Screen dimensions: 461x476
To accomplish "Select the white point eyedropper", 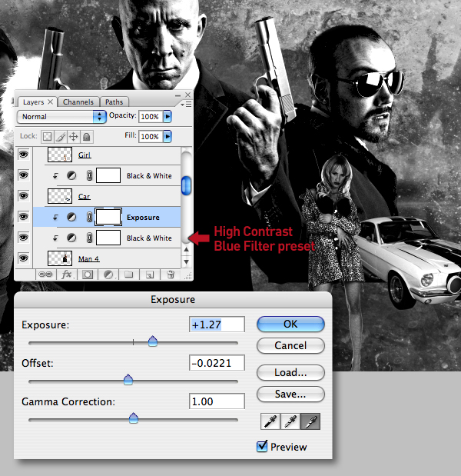I will click(x=310, y=421).
